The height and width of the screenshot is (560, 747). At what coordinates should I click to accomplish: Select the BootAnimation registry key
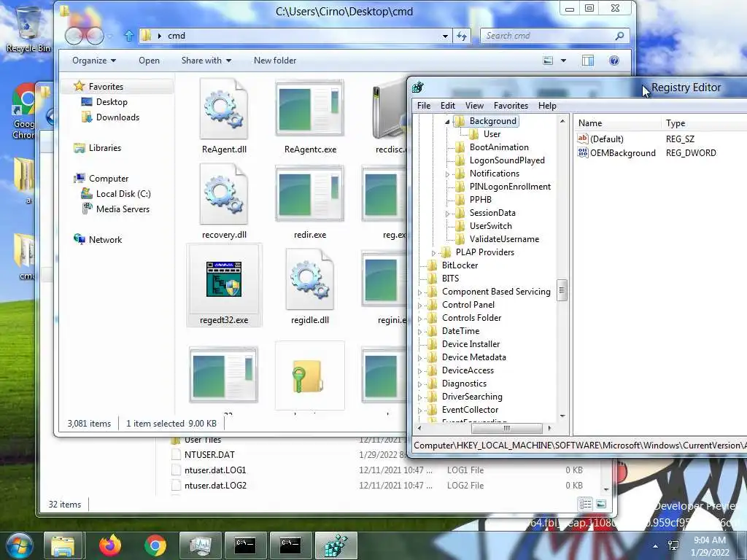tap(499, 147)
